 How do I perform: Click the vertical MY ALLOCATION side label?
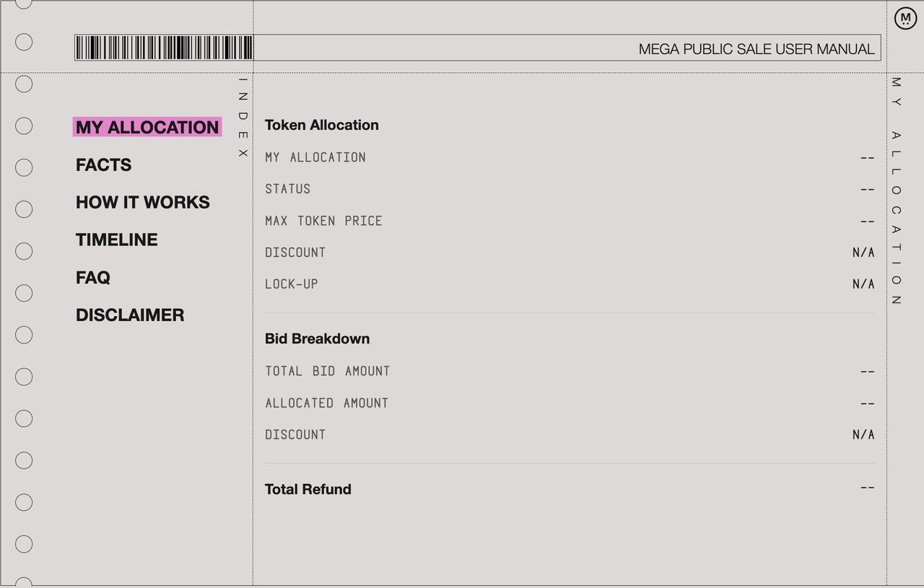[x=896, y=191]
